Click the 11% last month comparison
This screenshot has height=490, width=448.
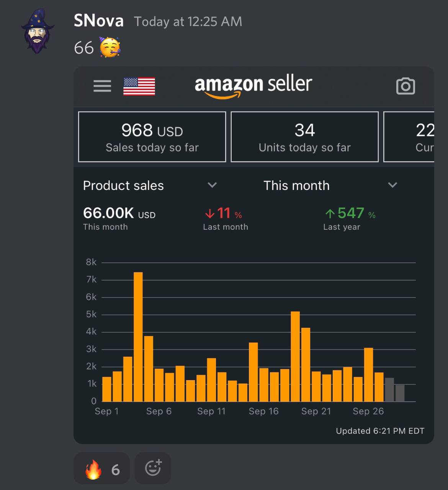point(226,219)
